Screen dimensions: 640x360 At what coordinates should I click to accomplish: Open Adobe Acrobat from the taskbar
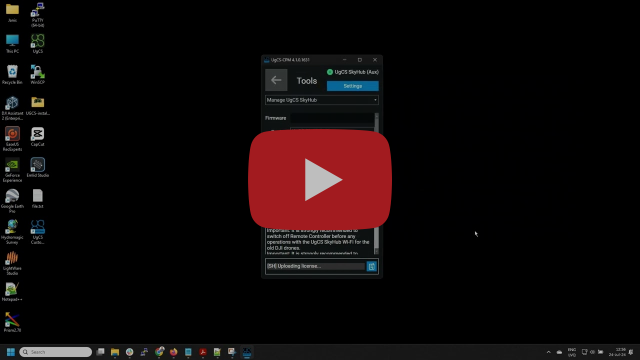[x=203, y=352]
